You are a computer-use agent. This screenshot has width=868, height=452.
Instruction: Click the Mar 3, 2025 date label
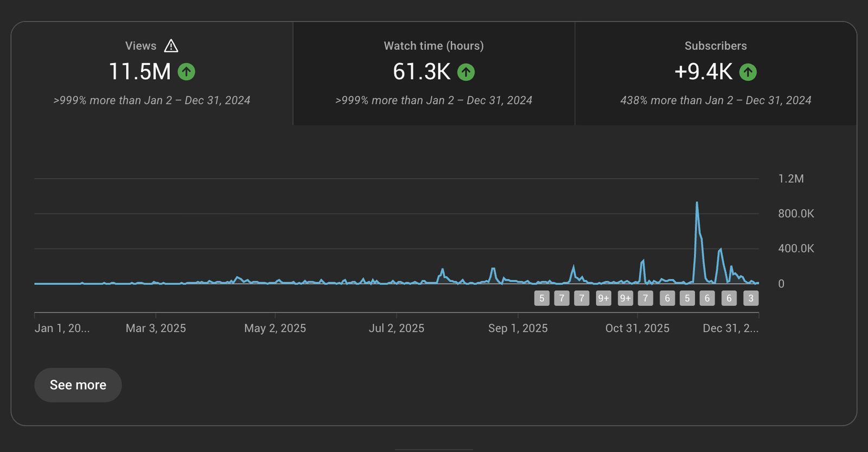point(156,328)
